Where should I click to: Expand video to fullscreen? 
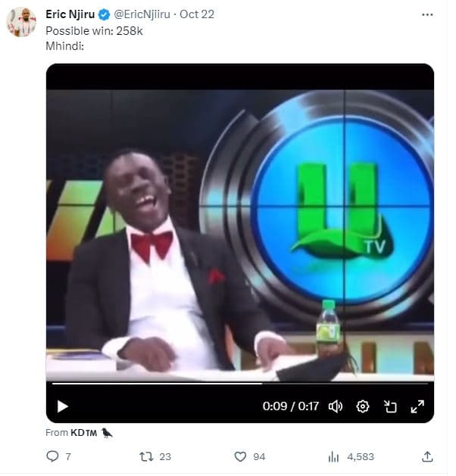coord(417,406)
